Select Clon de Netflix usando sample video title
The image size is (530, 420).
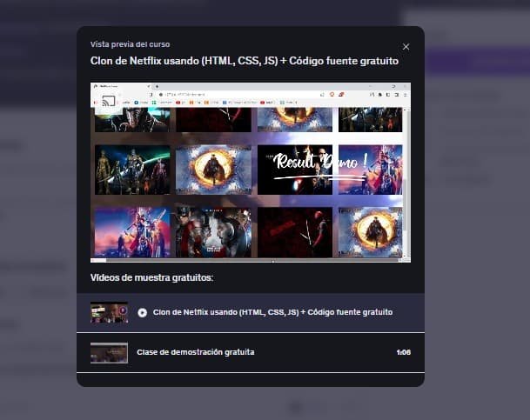click(x=272, y=312)
